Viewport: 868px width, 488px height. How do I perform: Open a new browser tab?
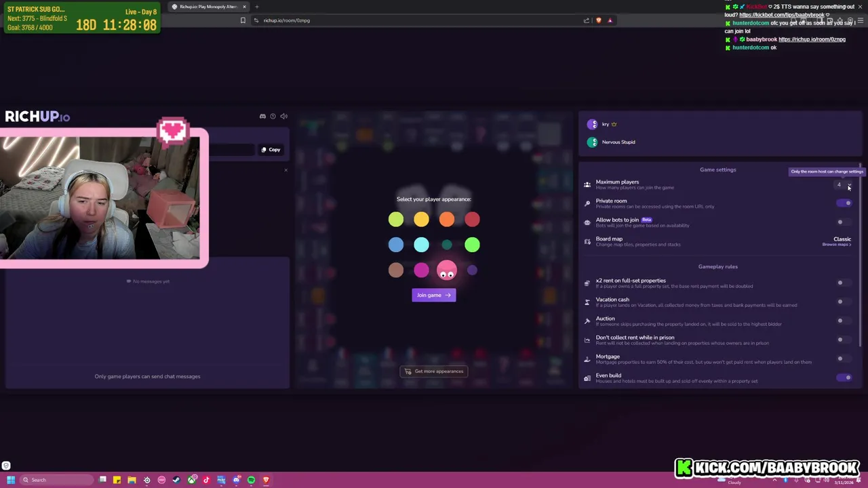click(257, 7)
